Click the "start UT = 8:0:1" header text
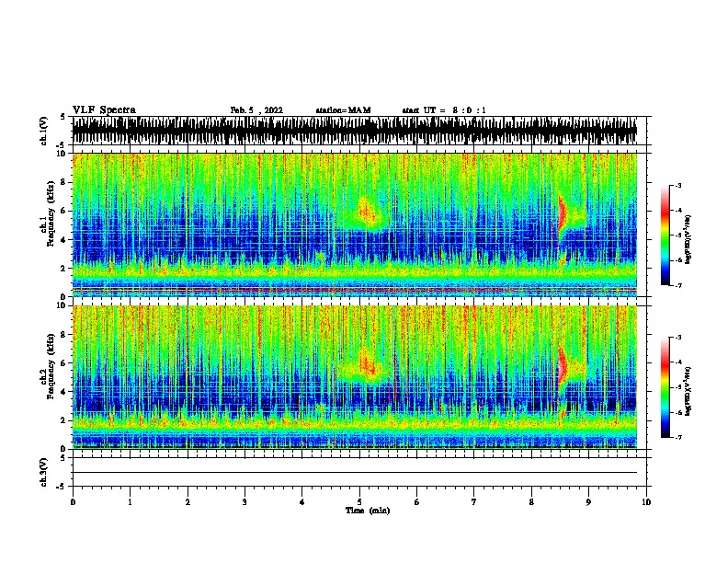This screenshot has height=563, width=728. (x=444, y=110)
